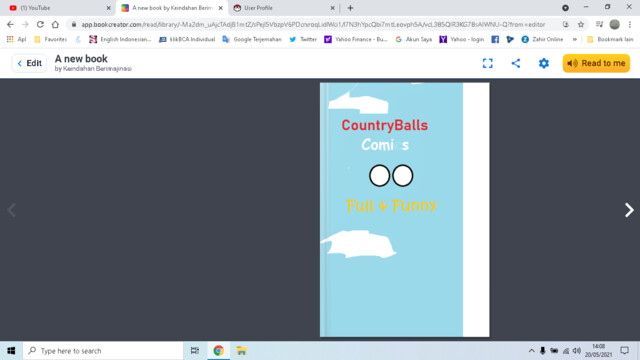
Task: Open the klikBCA Individual bookmark
Action: pos(187,39)
